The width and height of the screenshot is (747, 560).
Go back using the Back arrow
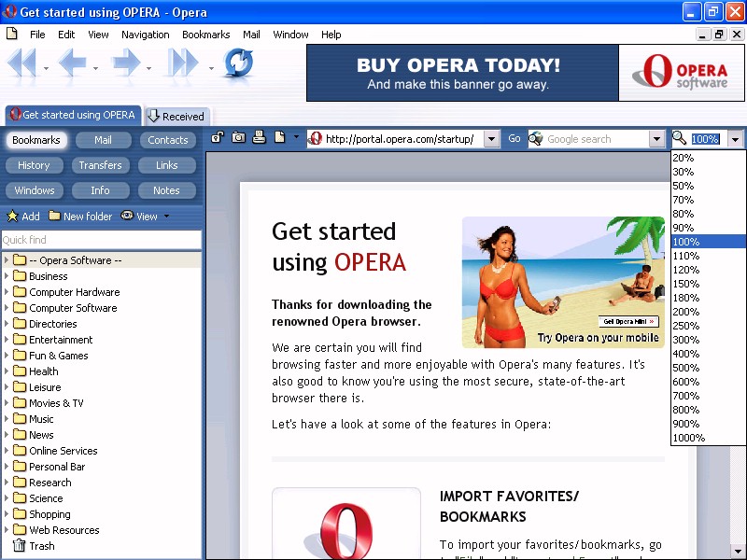(x=73, y=63)
